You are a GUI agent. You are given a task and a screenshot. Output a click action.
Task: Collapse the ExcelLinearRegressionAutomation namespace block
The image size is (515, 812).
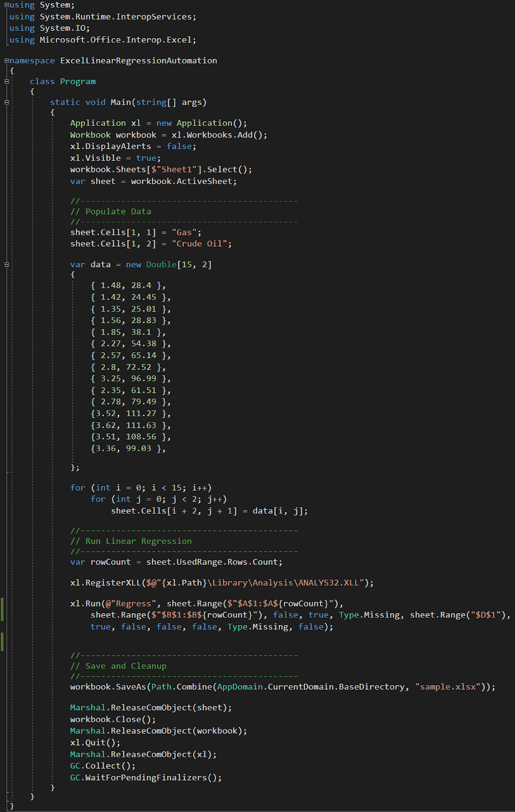(7, 60)
